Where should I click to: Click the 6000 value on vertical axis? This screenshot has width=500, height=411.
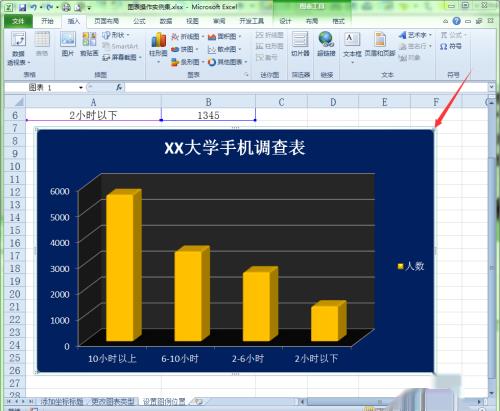60,191
